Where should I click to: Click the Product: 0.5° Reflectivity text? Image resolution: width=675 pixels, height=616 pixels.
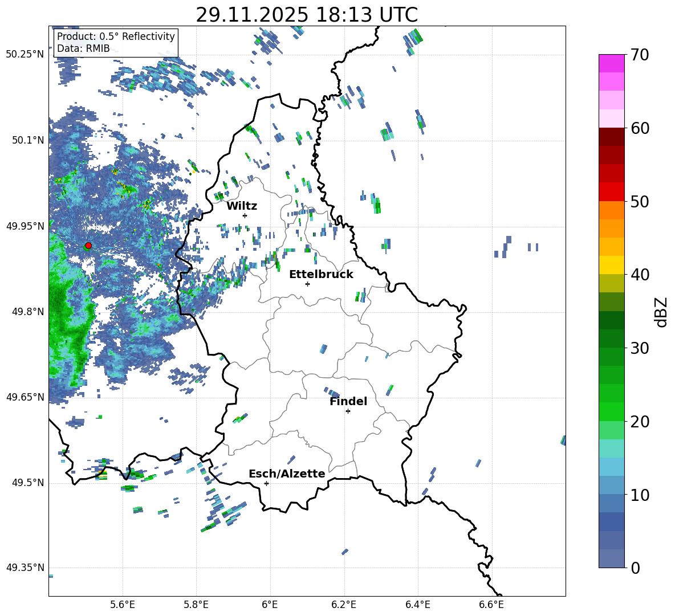(116, 36)
